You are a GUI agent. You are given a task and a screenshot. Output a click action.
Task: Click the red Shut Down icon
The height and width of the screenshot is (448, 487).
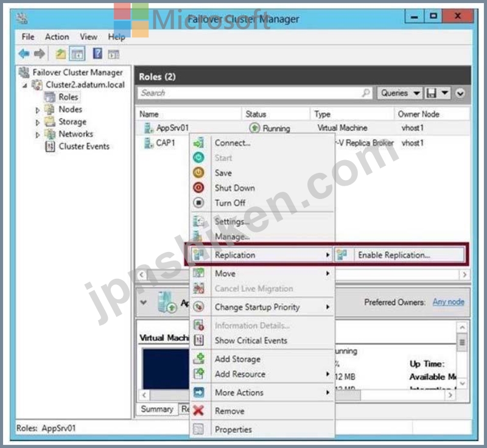[x=199, y=187]
